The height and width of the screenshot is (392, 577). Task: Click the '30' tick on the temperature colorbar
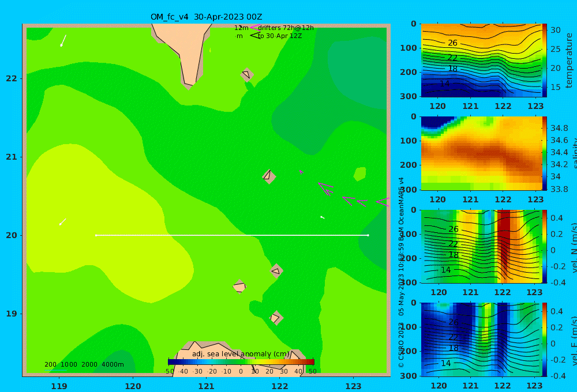point(556,30)
